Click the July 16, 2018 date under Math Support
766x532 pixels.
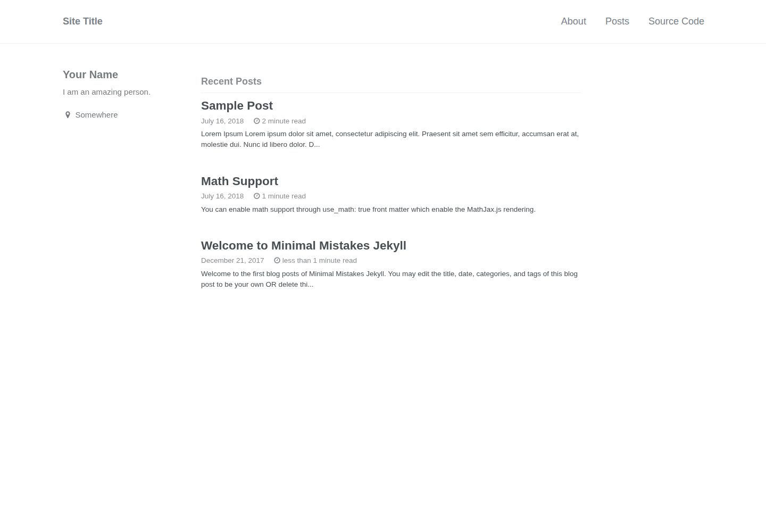tap(222, 196)
